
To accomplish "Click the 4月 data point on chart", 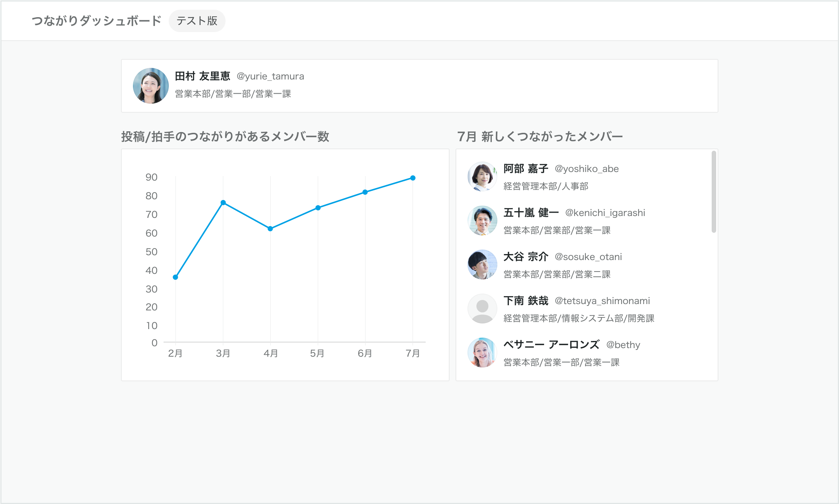I will pos(270,229).
